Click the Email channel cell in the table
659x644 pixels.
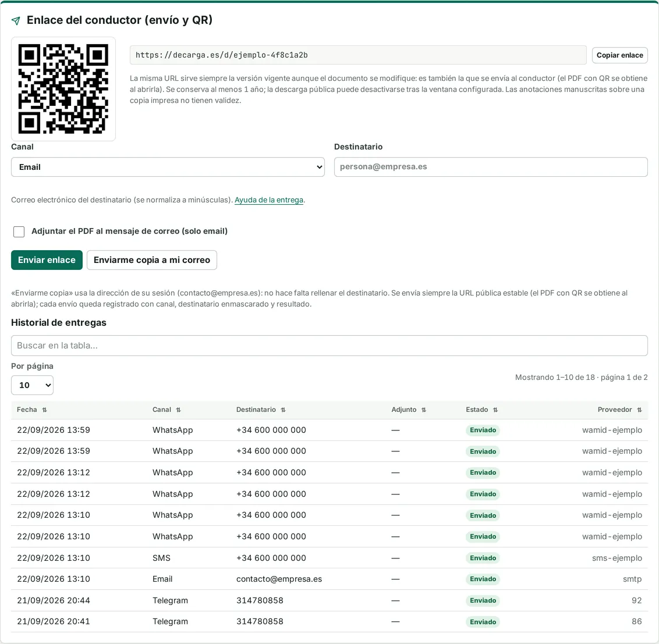pos(162,579)
